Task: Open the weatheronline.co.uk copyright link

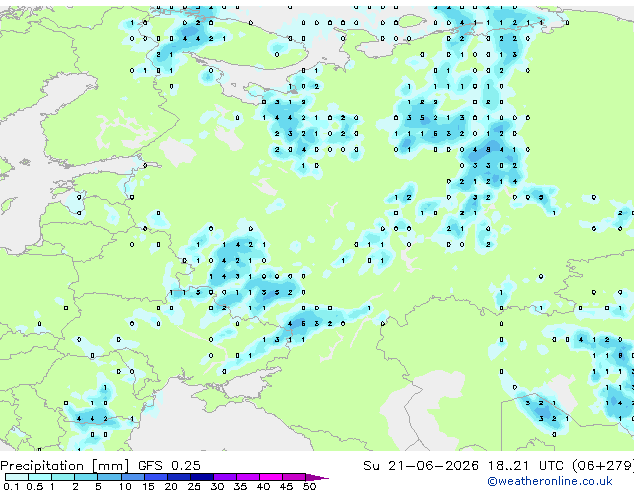Action: click(x=550, y=481)
